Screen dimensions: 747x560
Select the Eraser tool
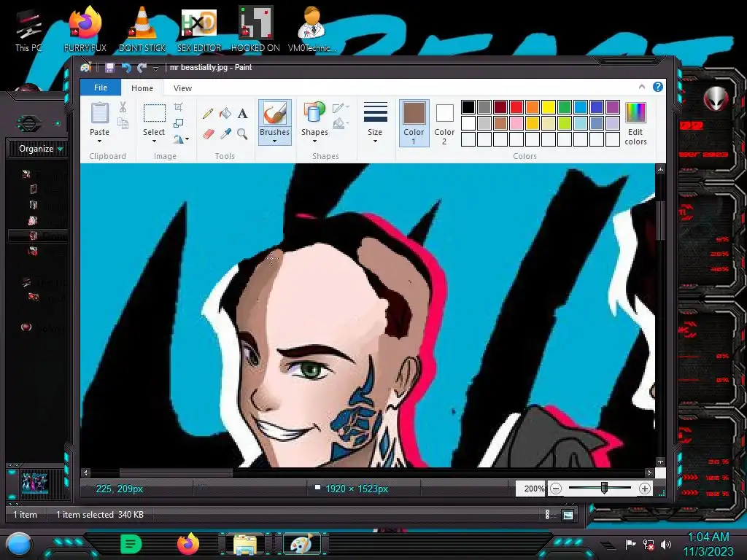(208, 134)
